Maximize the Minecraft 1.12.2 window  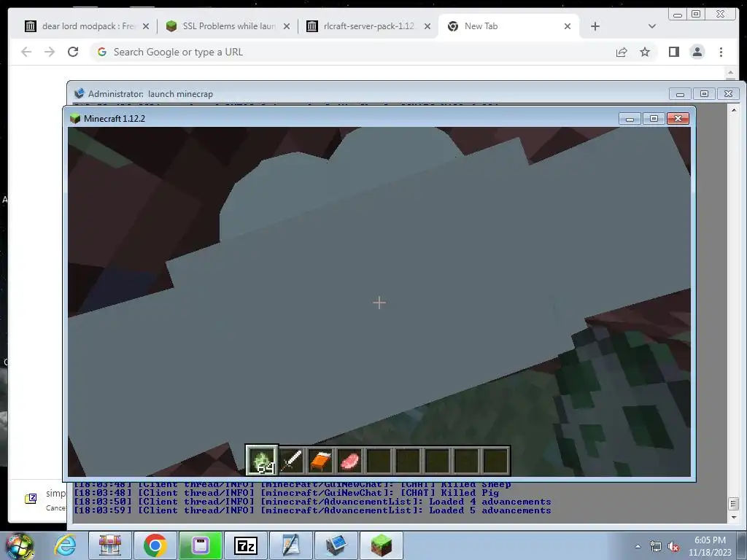click(654, 119)
